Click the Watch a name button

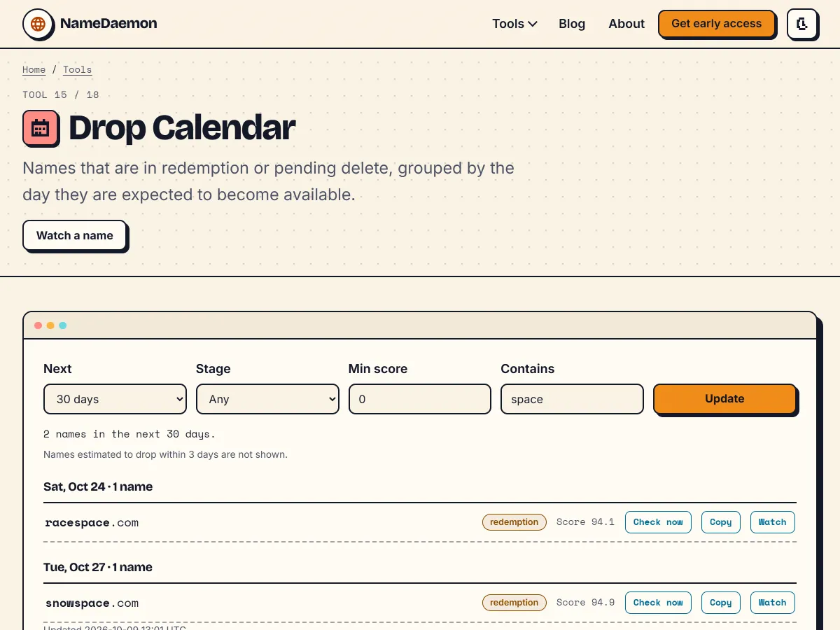[75, 235]
